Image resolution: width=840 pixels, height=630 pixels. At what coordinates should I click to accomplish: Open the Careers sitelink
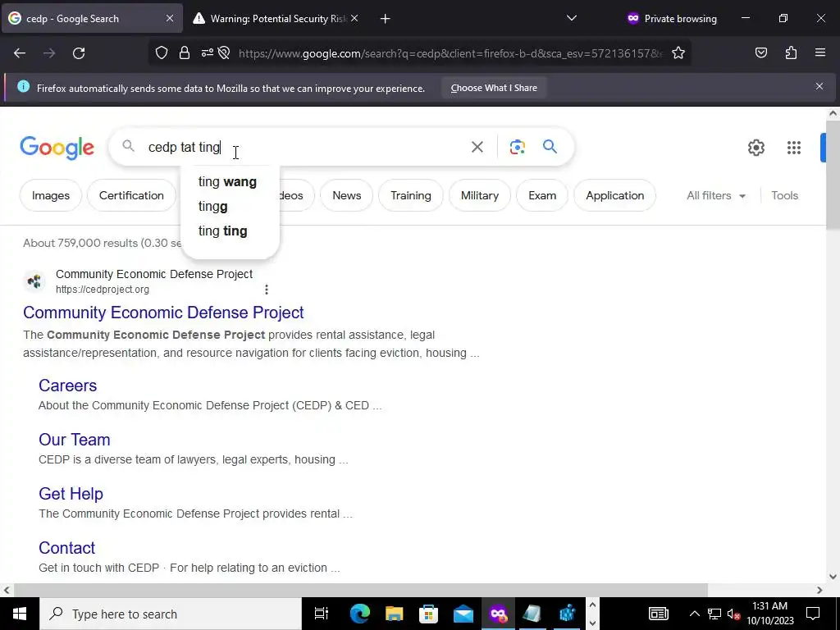click(x=67, y=386)
